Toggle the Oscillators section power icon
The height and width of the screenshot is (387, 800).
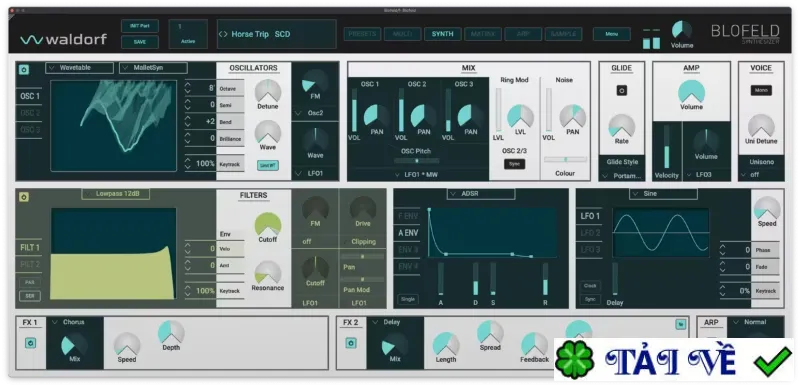(x=23, y=69)
